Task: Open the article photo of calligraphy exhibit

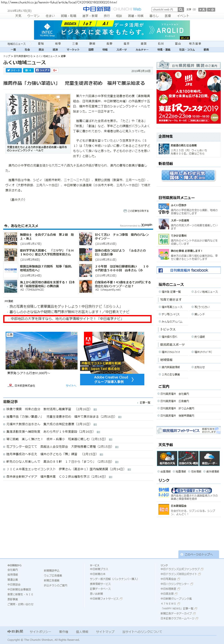Action: (38, 119)
